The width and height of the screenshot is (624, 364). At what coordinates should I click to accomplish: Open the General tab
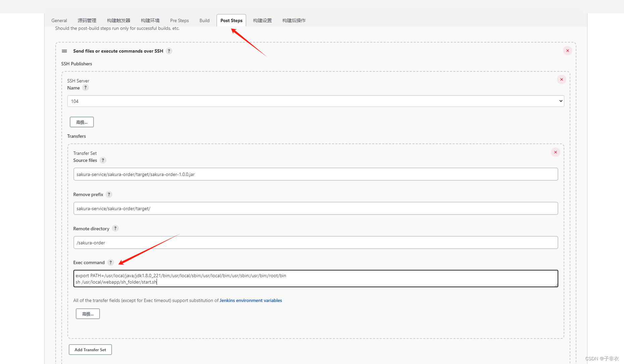point(59,20)
